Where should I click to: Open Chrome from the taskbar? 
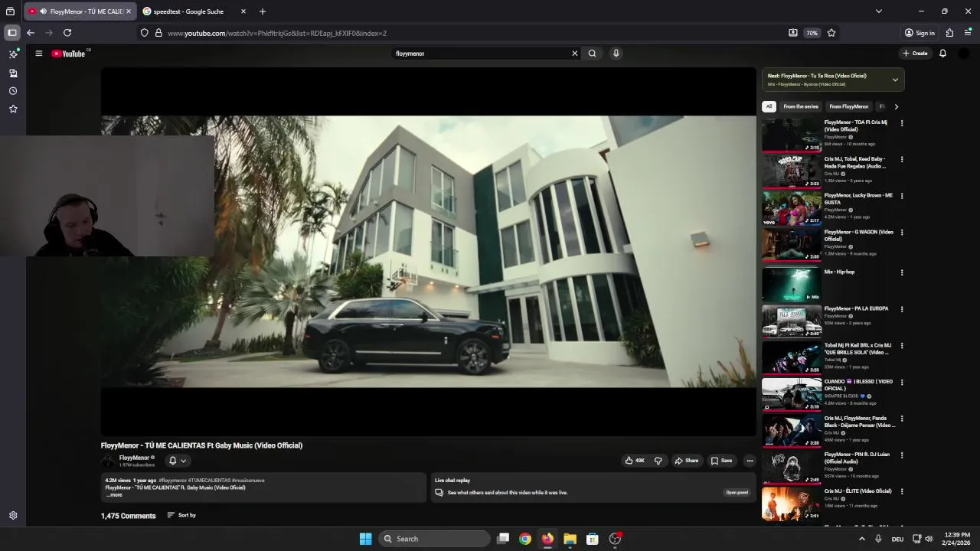pyautogui.click(x=525, y=539)
